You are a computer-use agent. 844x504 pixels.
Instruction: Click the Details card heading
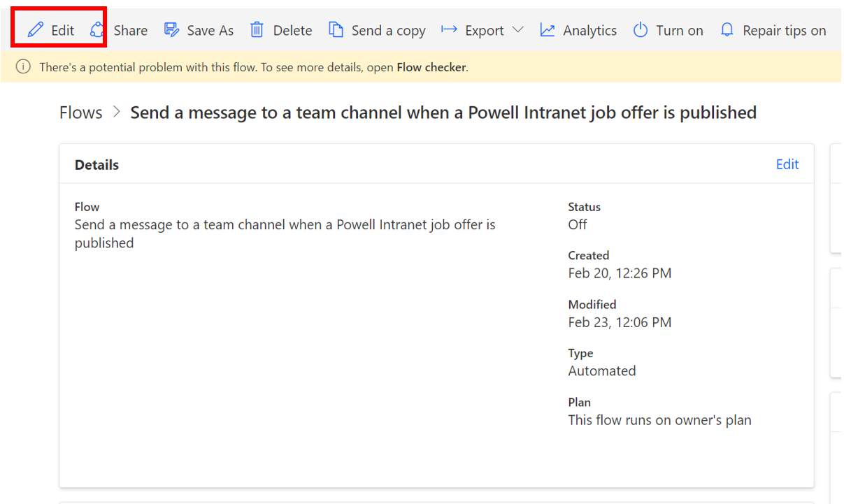[96, 165]
